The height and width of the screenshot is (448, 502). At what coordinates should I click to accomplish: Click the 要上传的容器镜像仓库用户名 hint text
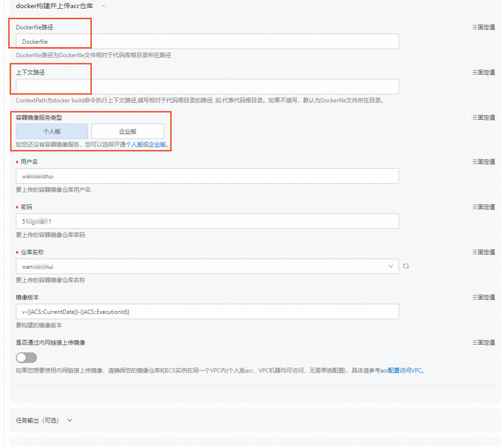pyautogui.click(x=53, y=190)
